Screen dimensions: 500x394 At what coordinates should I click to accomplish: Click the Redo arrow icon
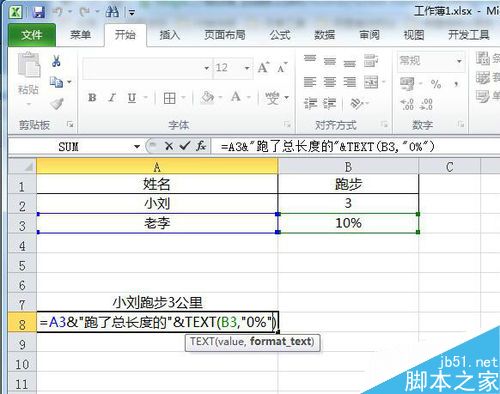(x=84, y=12)
